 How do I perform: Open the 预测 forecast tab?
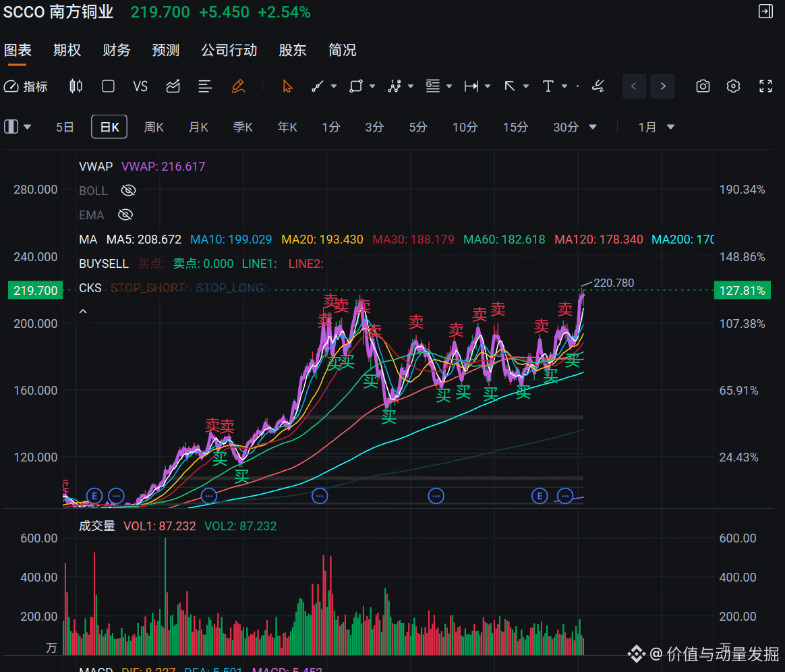166,50
